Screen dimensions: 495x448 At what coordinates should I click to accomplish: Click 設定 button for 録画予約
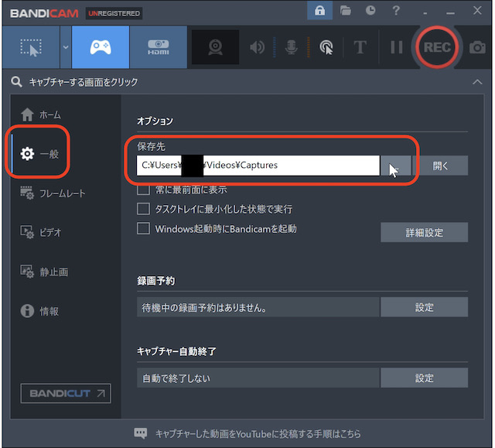tap(425, 307)
